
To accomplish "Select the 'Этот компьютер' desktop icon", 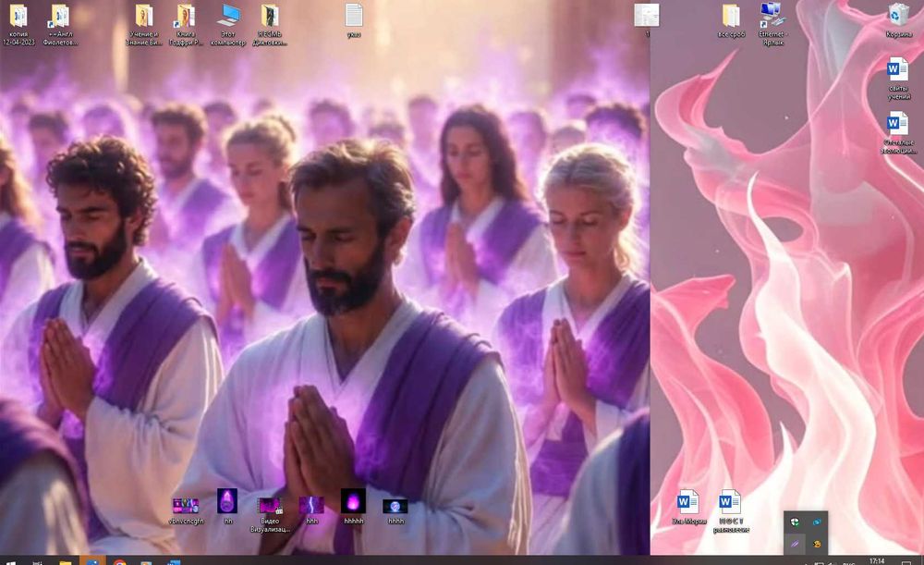I will (227, 16).
